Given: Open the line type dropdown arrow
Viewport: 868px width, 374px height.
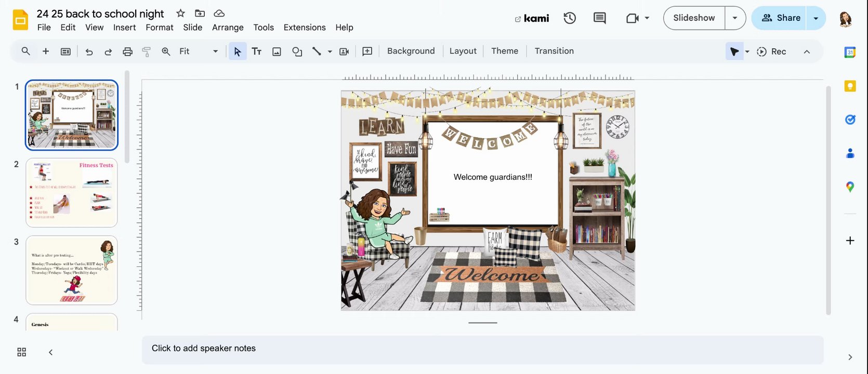Looking at the screenshot, I should coord(330,51).
